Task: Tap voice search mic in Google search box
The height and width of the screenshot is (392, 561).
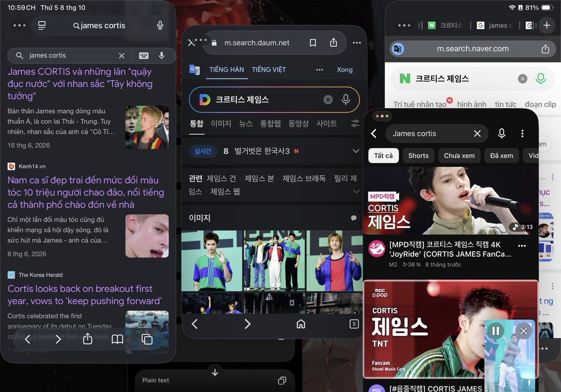Action: [x=162, y=56]
